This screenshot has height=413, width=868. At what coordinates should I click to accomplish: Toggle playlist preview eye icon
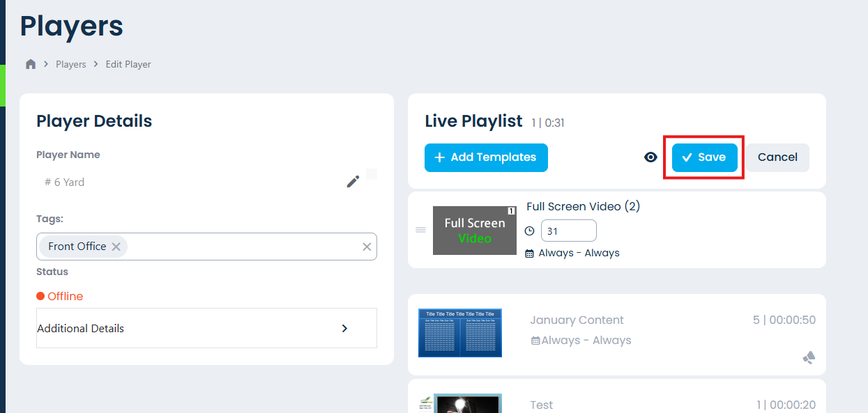(650, 157)
